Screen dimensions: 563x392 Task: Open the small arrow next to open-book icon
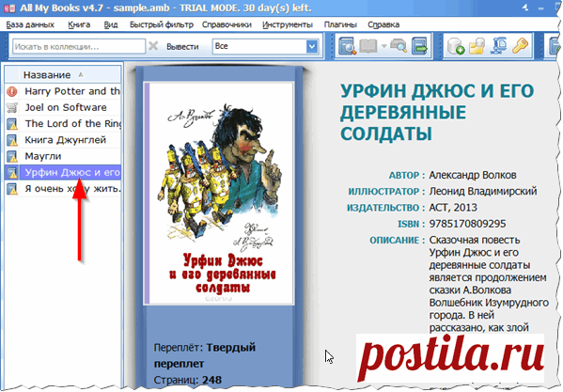[383, 46]
